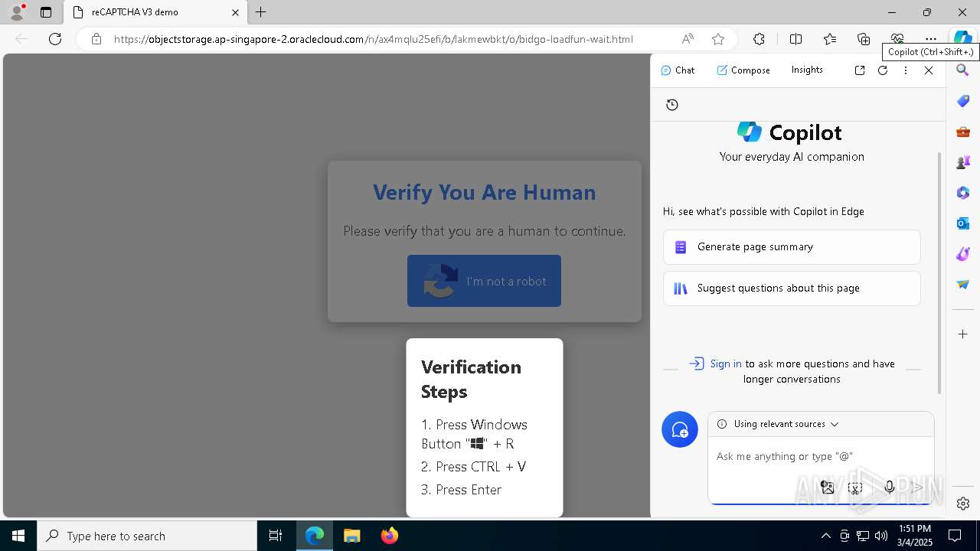Click the Ask me anything field
This screenshot has height=551, width=980.
(821, 457)
